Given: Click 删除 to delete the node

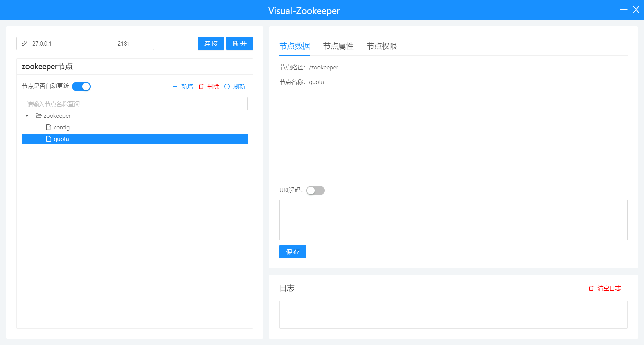Looking at the screenshot, I should [x=213, y=86].
